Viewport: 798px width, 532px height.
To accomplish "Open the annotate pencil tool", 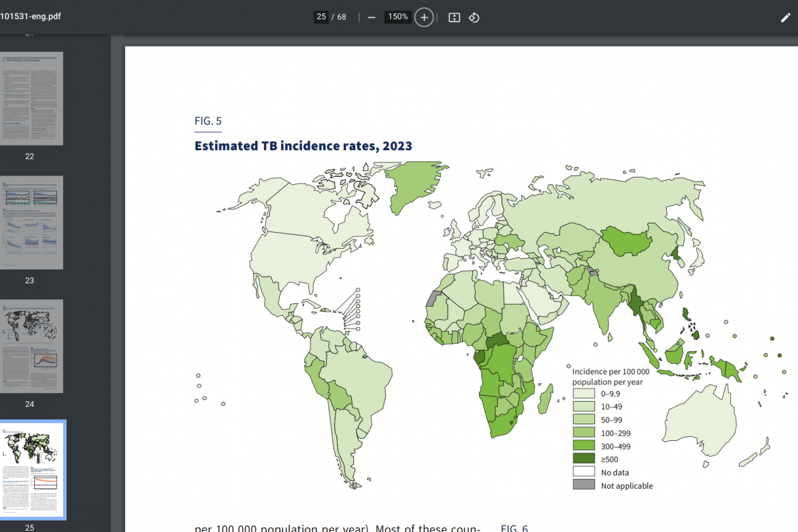I will click(x=785, y=17).
